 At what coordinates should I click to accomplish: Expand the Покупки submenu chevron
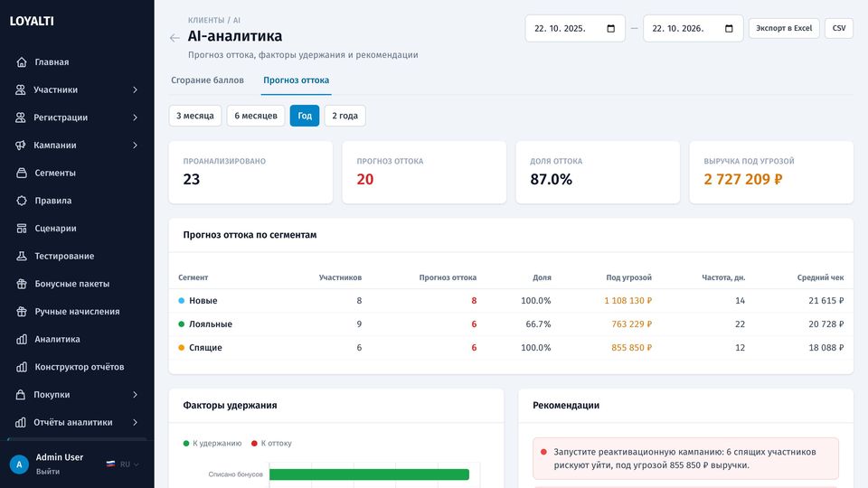pos(135,395)
